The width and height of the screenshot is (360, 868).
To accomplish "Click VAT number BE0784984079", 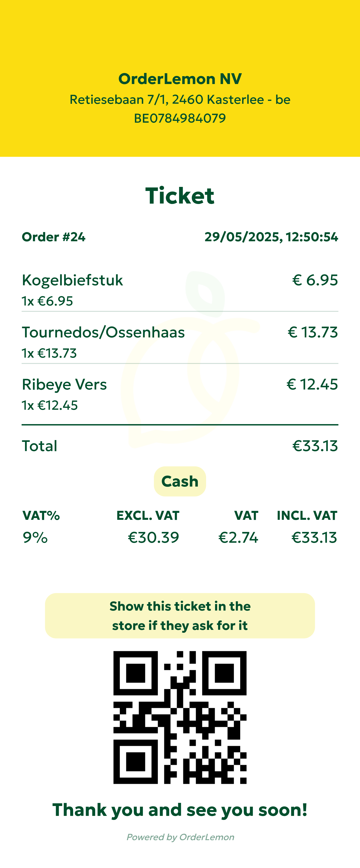I will pyautogui.click(x=180, y=118).
